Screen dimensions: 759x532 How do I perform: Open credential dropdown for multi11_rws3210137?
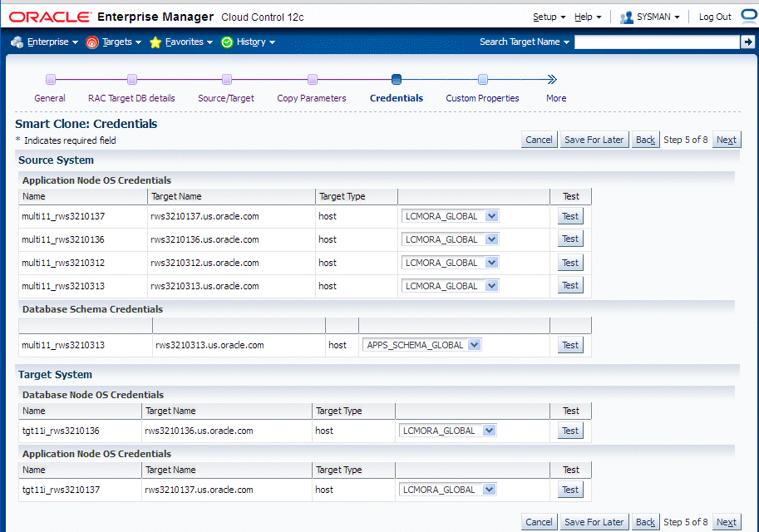451,216
